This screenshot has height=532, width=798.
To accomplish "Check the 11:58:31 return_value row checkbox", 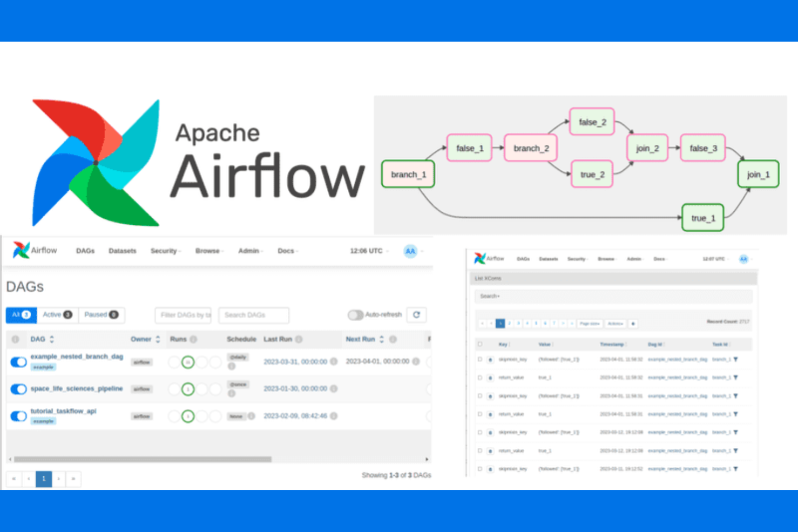I will click(480, 414).
